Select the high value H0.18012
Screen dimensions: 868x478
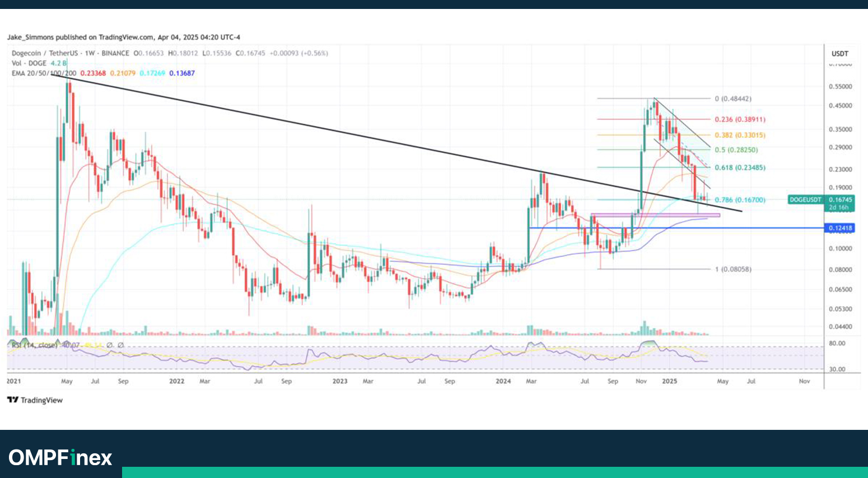coord(183,53)
